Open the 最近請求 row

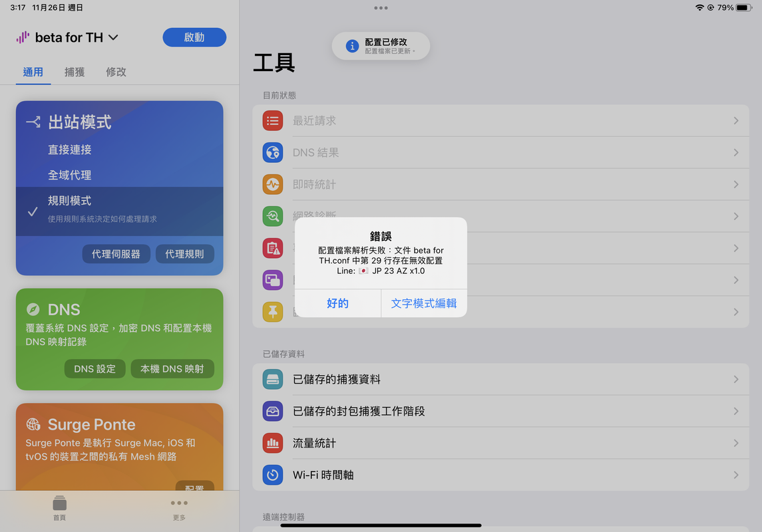[500, 120]
